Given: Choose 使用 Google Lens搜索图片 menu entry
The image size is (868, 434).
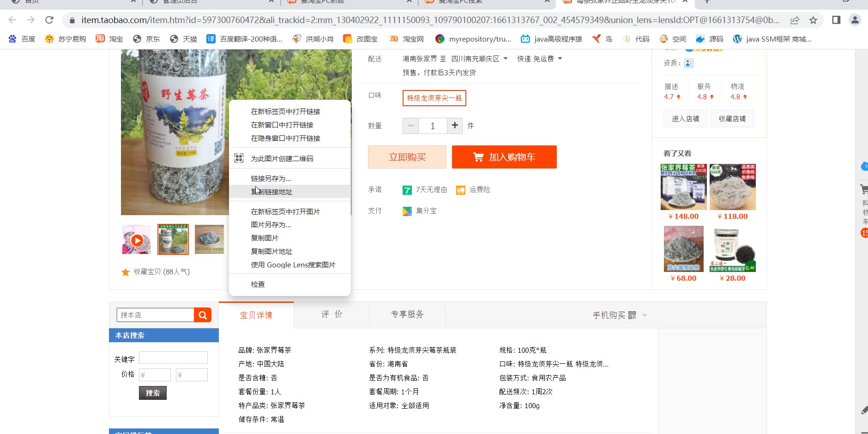Looking at the screenshot, I should pos(290,265).
